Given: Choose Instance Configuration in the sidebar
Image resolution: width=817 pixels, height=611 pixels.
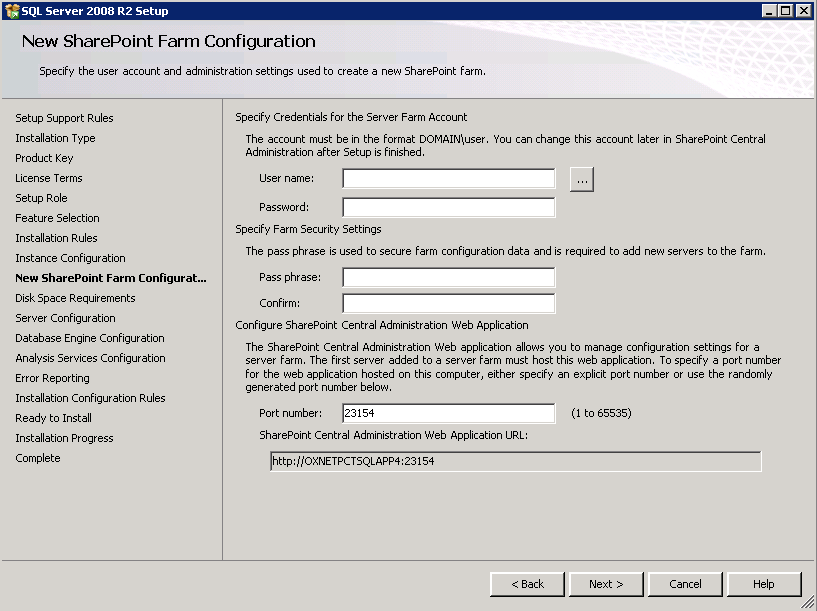Looking at the screenshot, I should [x=70, y=258].
